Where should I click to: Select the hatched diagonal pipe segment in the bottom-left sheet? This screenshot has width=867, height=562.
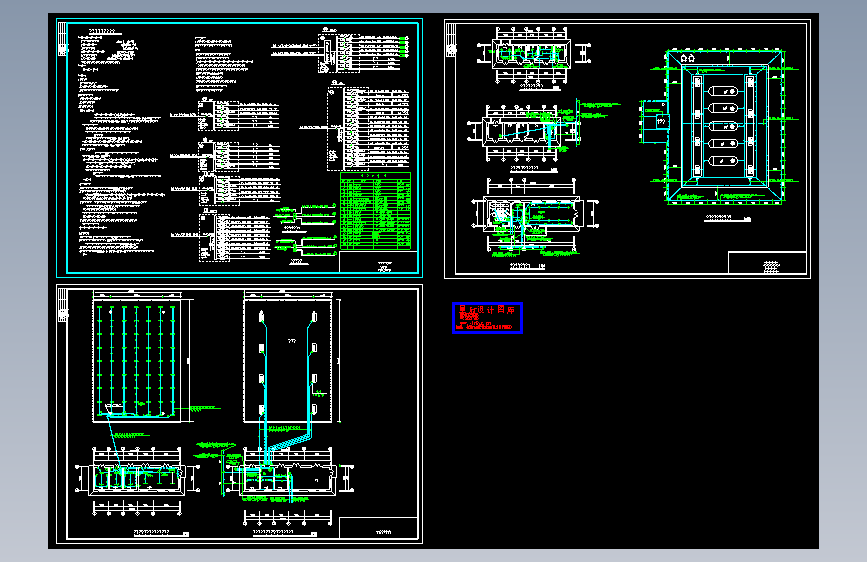tap(290, 441)
